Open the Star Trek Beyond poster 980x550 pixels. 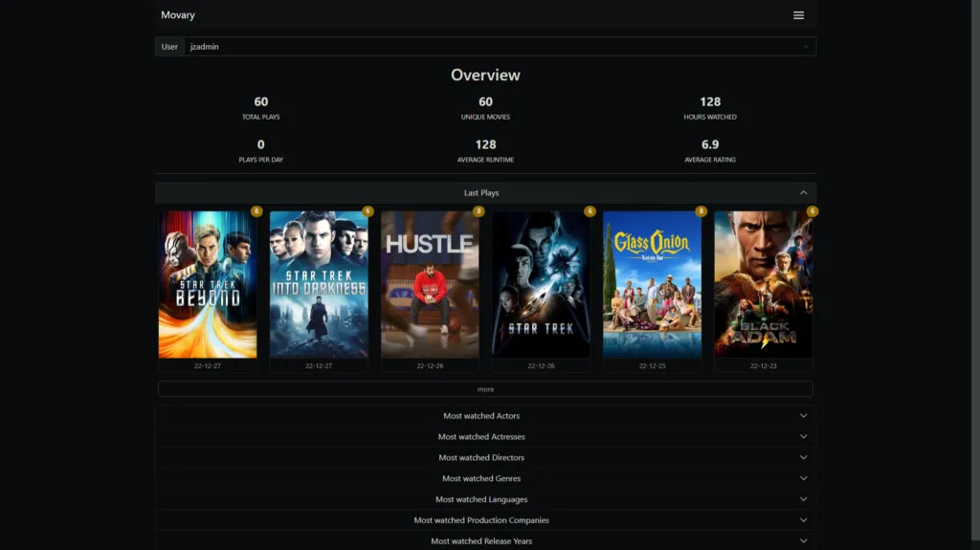point(208,284)
